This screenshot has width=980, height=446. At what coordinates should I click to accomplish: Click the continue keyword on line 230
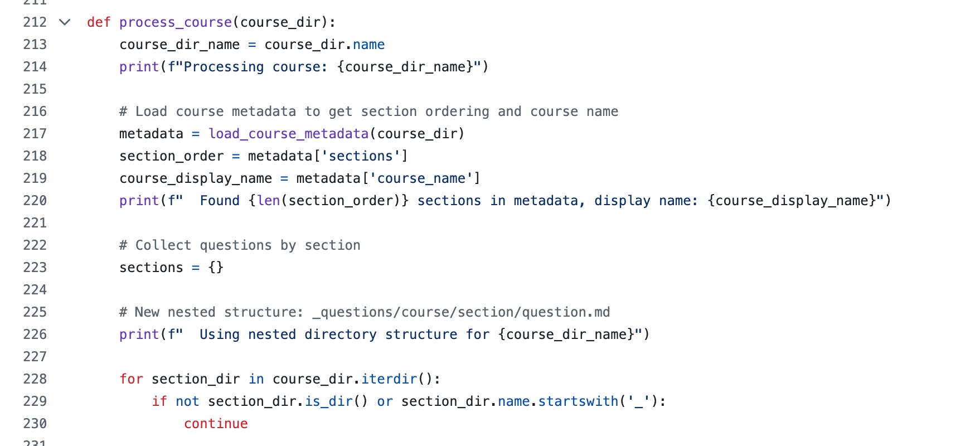[216, 424]
